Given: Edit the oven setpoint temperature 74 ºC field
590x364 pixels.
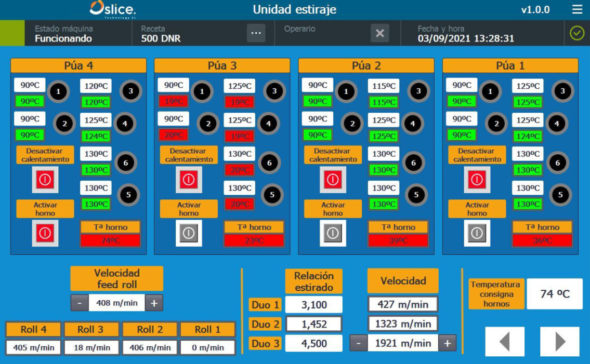Looking at the screenshot, I should coord(555,294).
